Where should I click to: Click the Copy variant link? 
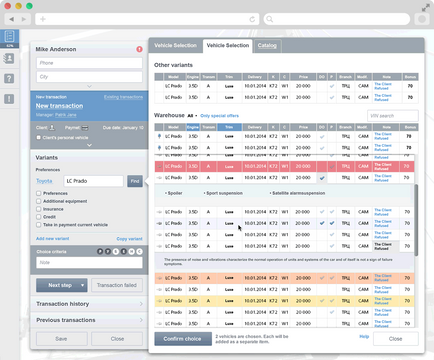point(129,239)
